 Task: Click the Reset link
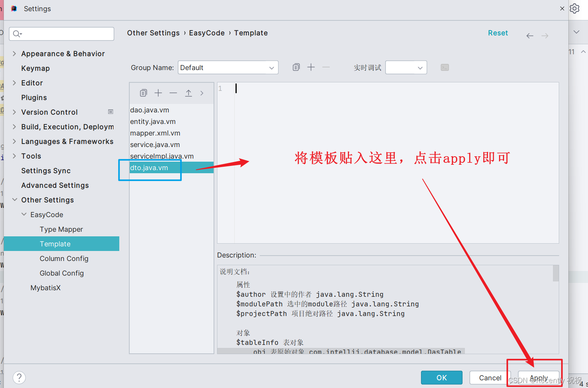click(498, 33)
